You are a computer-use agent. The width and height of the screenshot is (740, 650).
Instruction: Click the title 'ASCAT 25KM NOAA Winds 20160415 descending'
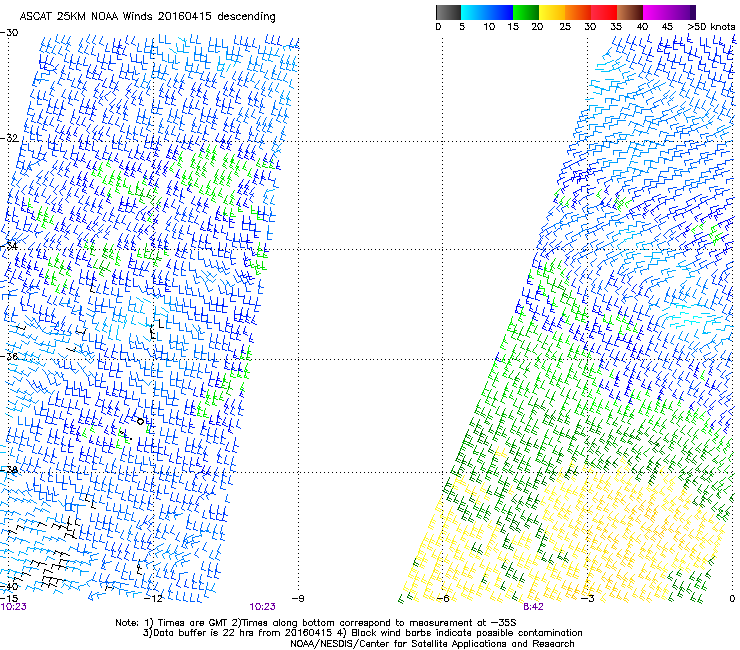[147, 16]
